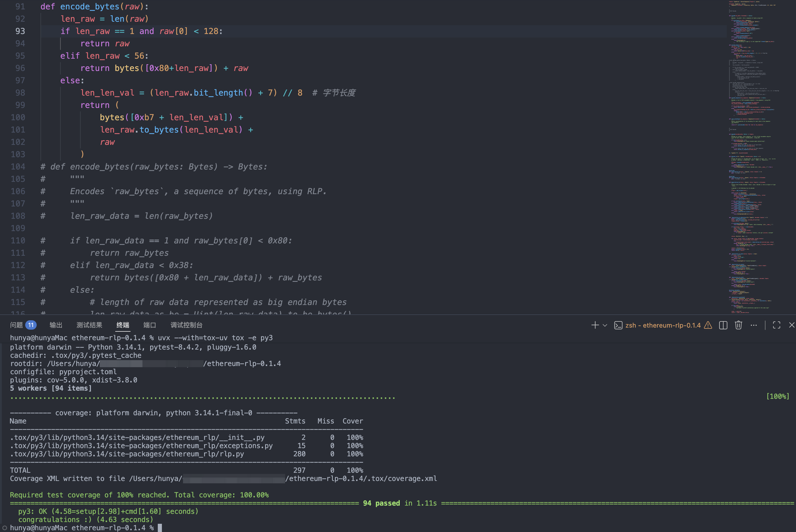The height and width of the screenshot is (532, 796).
Task: Switch to the 端口 ports tab
Action: (150, 325)
